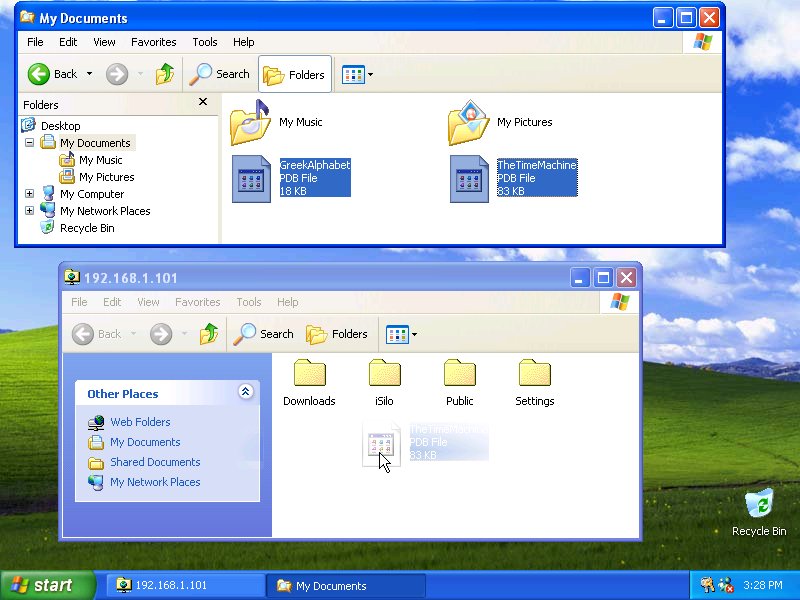This screenshot has height=600, width=800.
Task: Select TheTimeMachine PDB file in My Documents
Action: coord(469,179)
